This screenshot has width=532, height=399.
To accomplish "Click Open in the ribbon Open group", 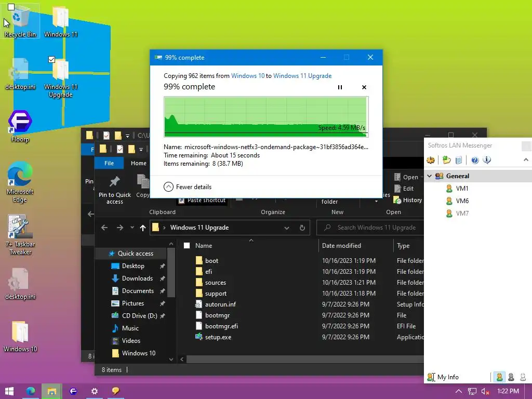I will [x=406, y=177].
